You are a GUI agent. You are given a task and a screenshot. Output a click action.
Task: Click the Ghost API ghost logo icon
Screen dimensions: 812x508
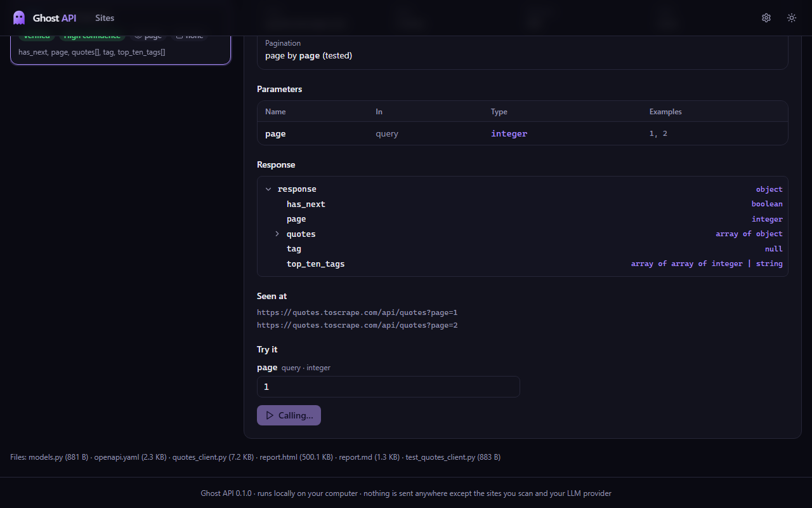click(x=19, y=18)
